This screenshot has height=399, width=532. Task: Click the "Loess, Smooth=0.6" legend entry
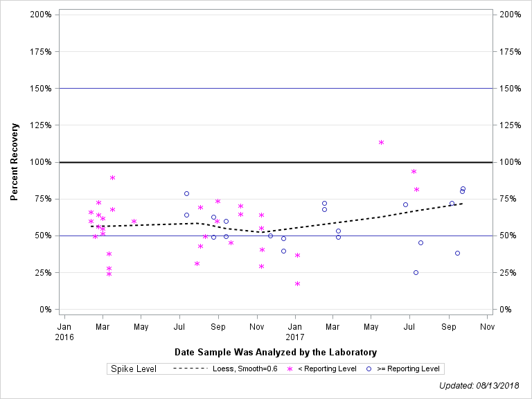[245, 369]
